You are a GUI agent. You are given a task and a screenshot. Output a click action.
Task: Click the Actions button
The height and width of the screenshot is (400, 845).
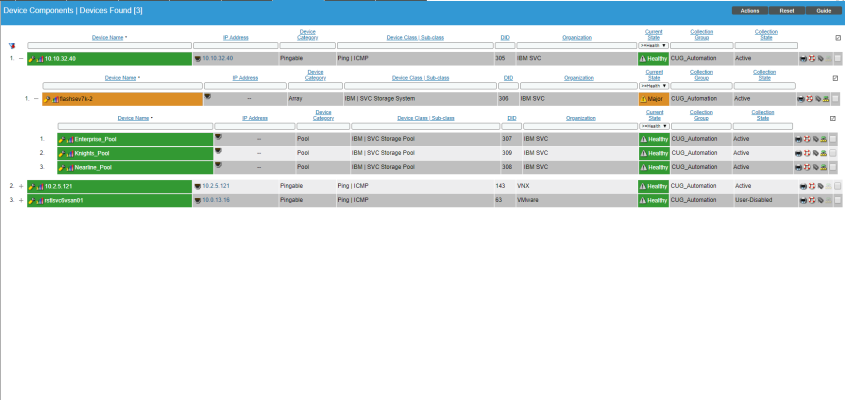click(750, 11)
